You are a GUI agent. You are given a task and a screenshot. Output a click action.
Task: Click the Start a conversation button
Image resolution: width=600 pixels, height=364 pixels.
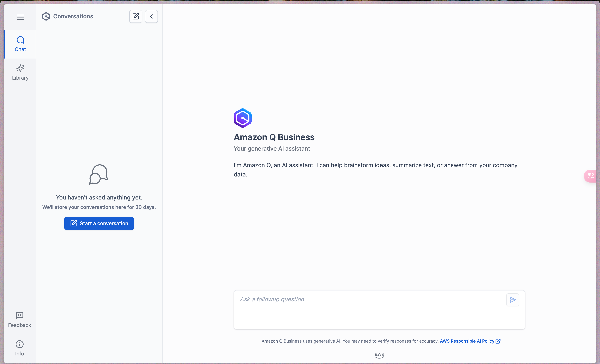coord(99,223)
